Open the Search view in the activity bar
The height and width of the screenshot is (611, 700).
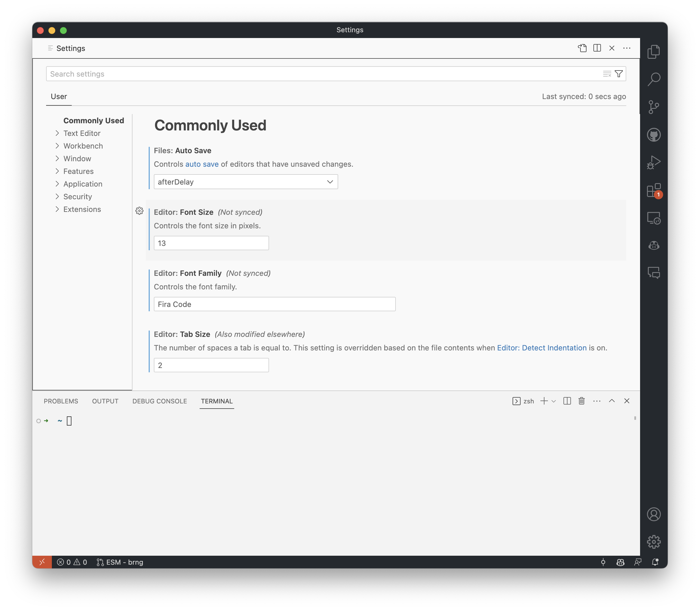(x=654, y=79)
